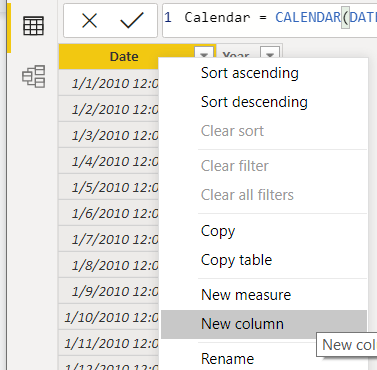Select the 1/10/2010 date cell
Screen dimensions: 377x370
(x=109, y=317)
